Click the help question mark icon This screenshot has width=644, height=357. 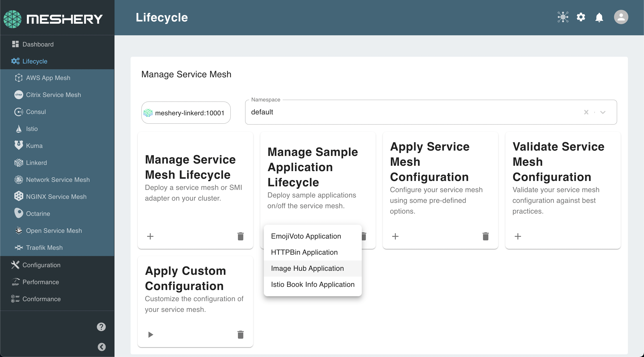tap(101, 327)
